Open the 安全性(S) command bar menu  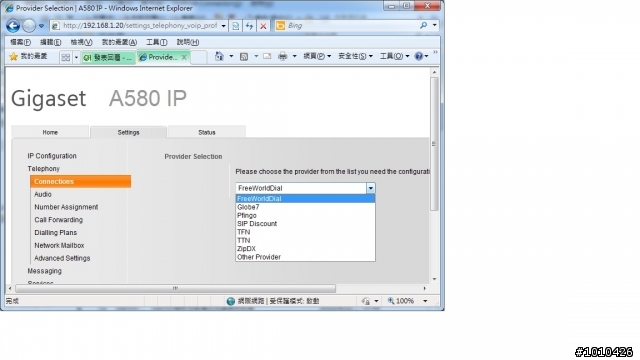355,56
